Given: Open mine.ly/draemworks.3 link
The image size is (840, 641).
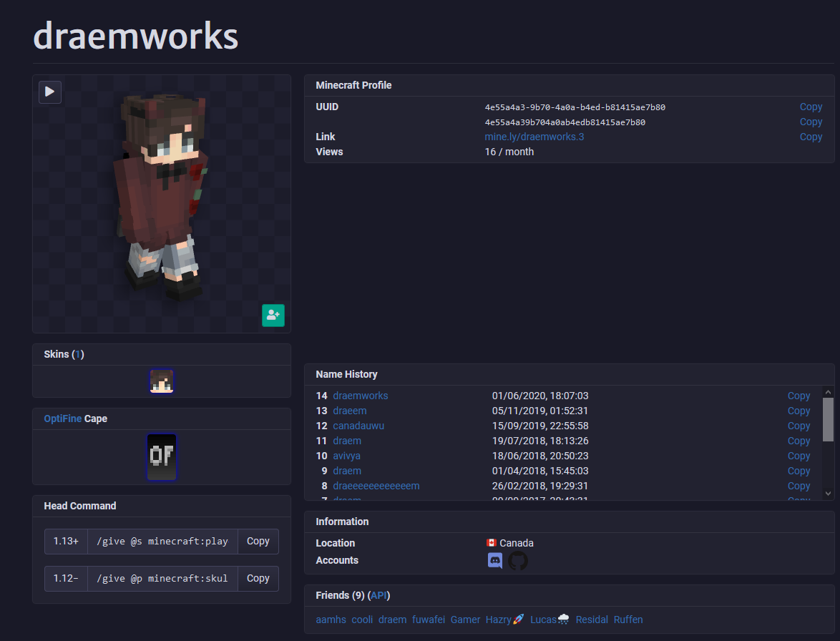Looking at the screenshot, I should [x=534, y=137].
